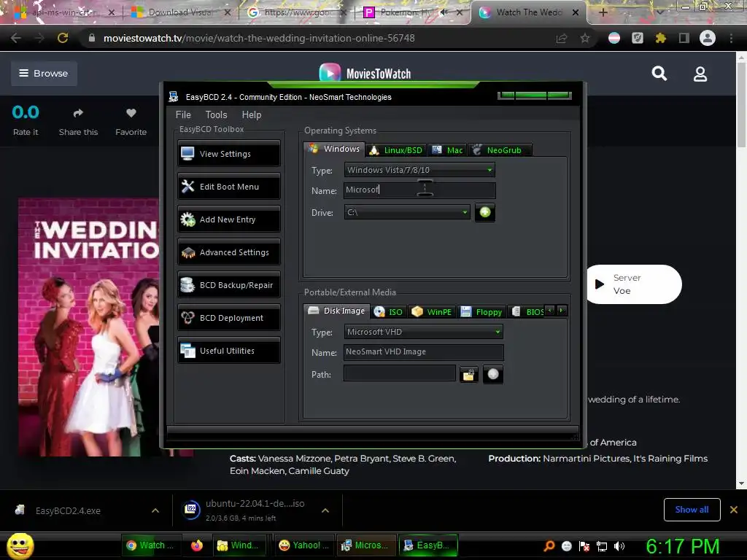Open the Browse menu on MoviesToWatch
The width and height of the screenshot is (747, 560).
(x=44, y=74)
